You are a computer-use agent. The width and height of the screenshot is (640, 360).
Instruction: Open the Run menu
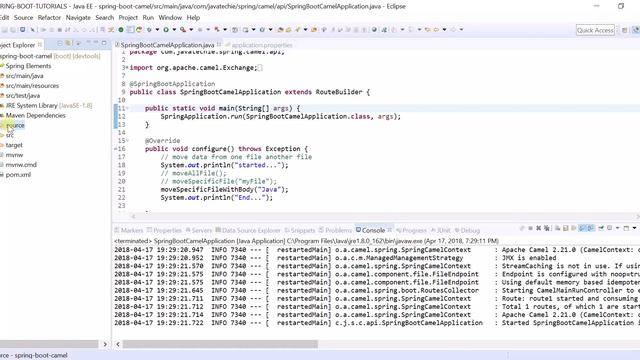[148, 18]
